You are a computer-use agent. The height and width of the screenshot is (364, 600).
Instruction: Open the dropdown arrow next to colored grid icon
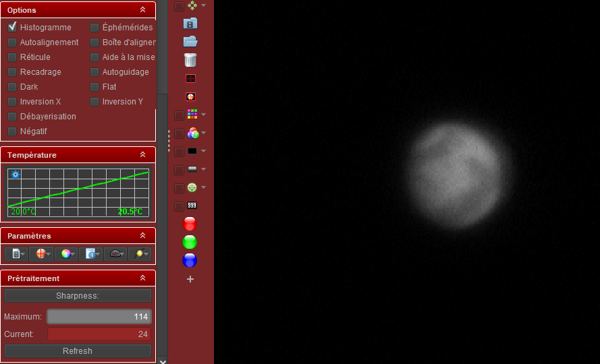[x=204, y=115]
